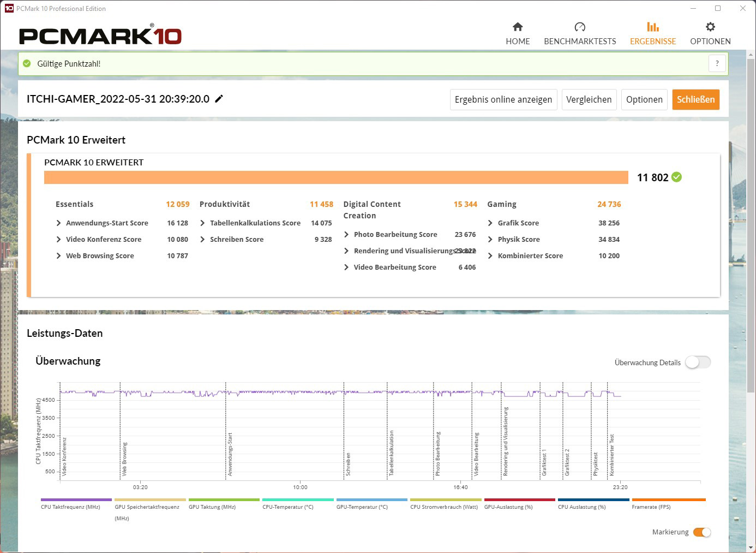This screenshot has width=756, height=553.
Task: Open the OPTIONEN gear icon
Action: [x=710, y=27]
